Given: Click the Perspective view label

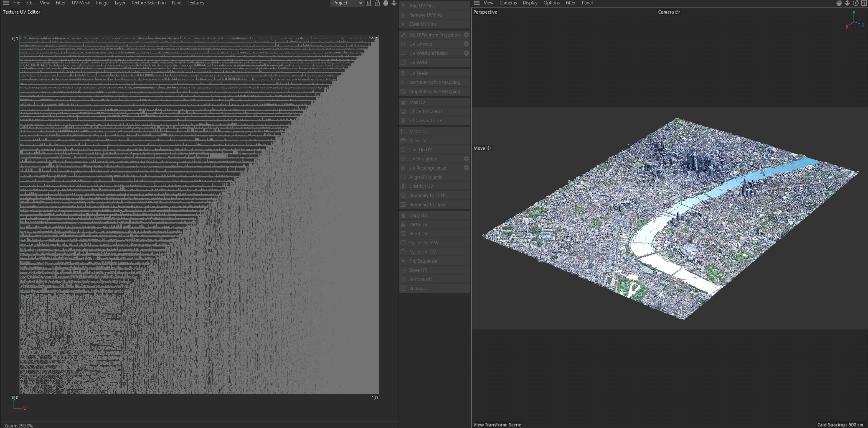Looking at the screenshot, I should click(x=485, y=12).
